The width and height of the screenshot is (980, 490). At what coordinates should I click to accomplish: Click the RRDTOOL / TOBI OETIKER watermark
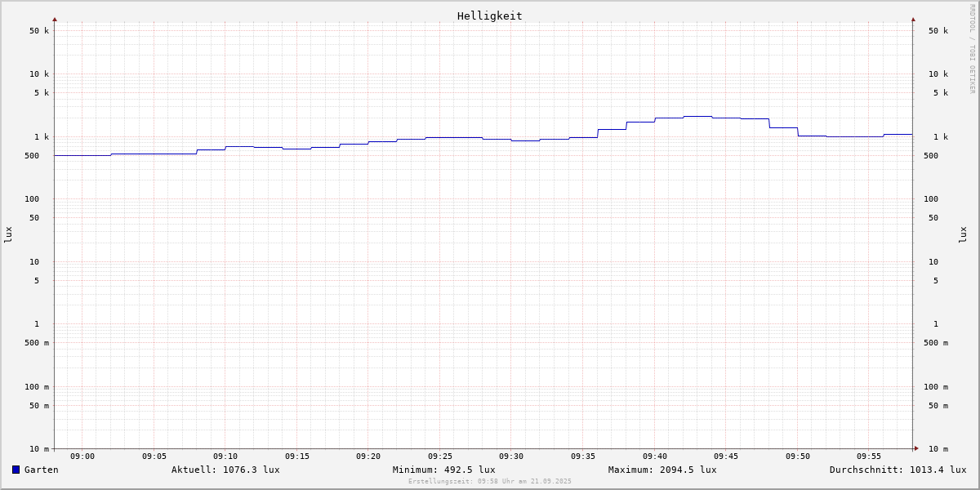[972, 49]
